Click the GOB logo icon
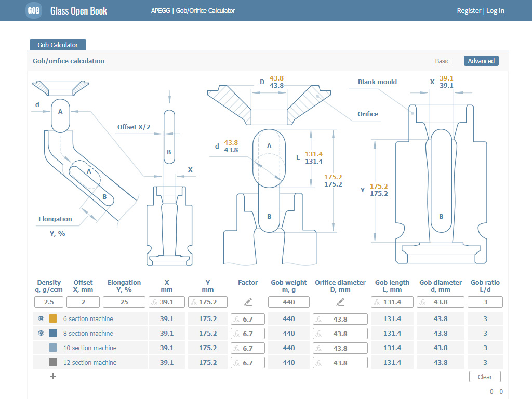Image resolution: width=532 pixels, height=399 pixels. pos(34,10)
